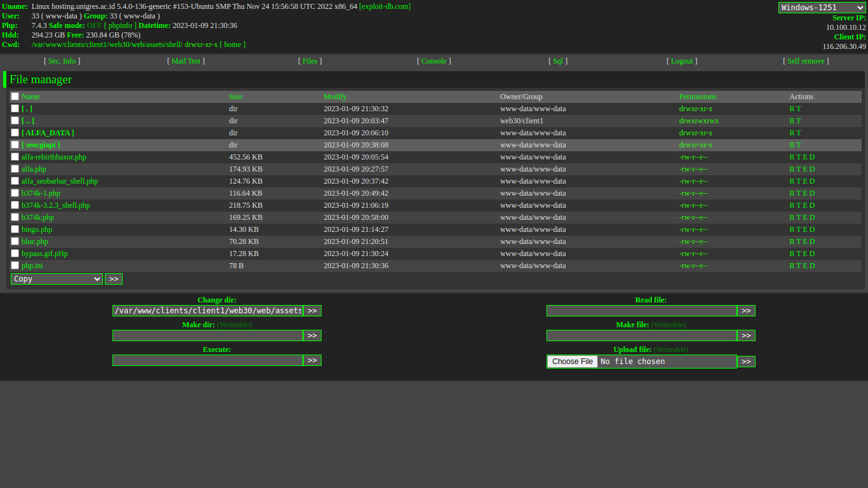Click the T action for blue.php

coord(799,241)
